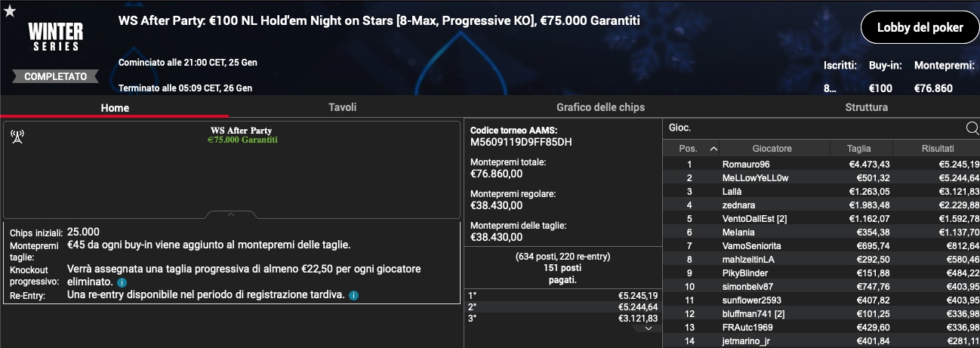Select the Home tab

point(115,108)
